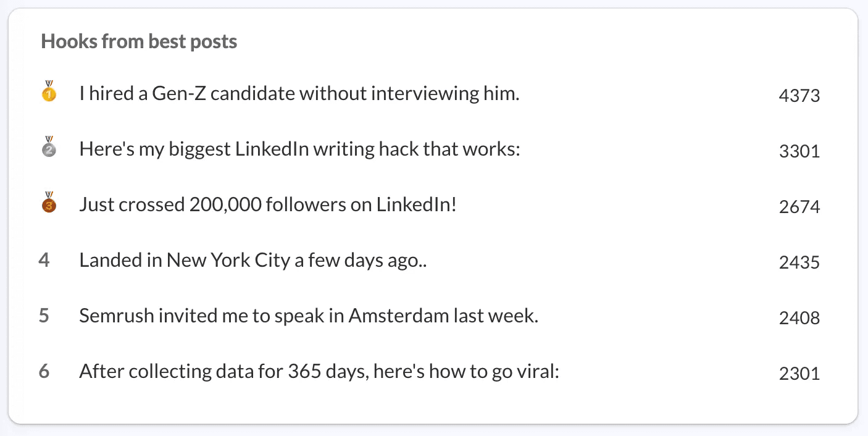This screenshot has height=436, width=868.
Task: Click the rank number 6 label
Action: [44, 371]
